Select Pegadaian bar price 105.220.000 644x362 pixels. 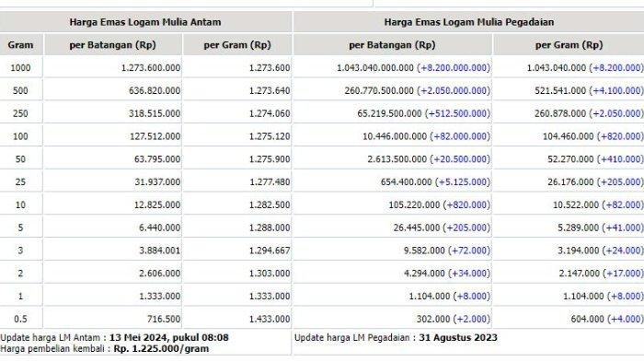click(x=414, y=204)
